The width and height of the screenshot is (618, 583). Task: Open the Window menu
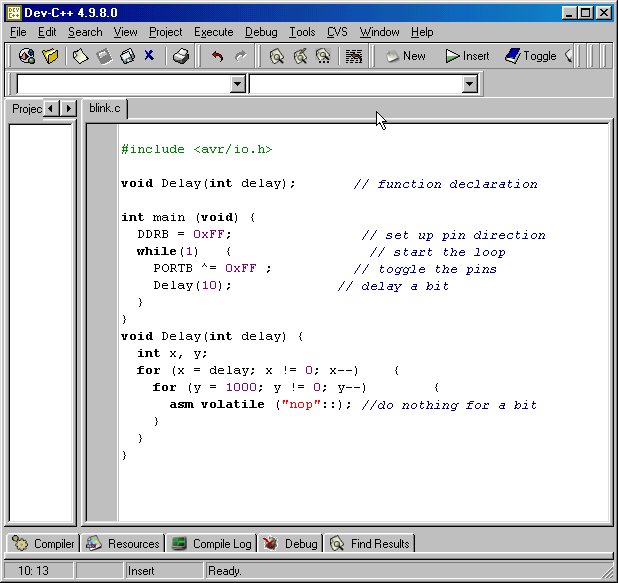380,32
